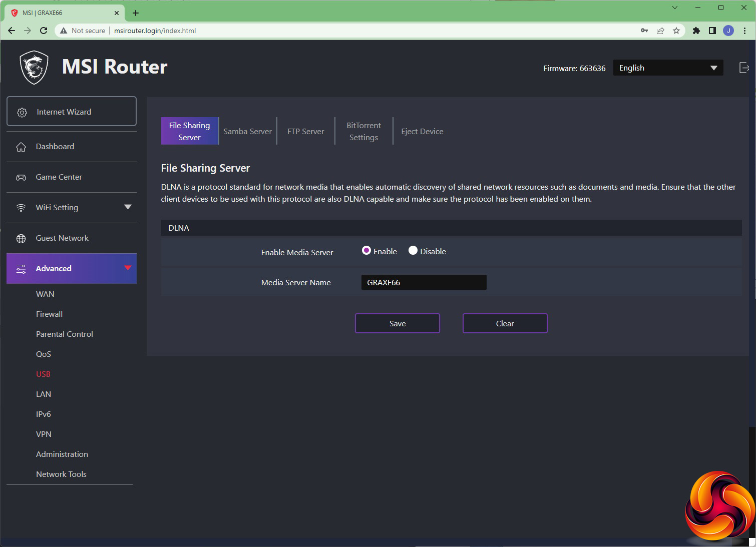Switch to the Eject Device tab
756x547 pixels.
(422, 131)
